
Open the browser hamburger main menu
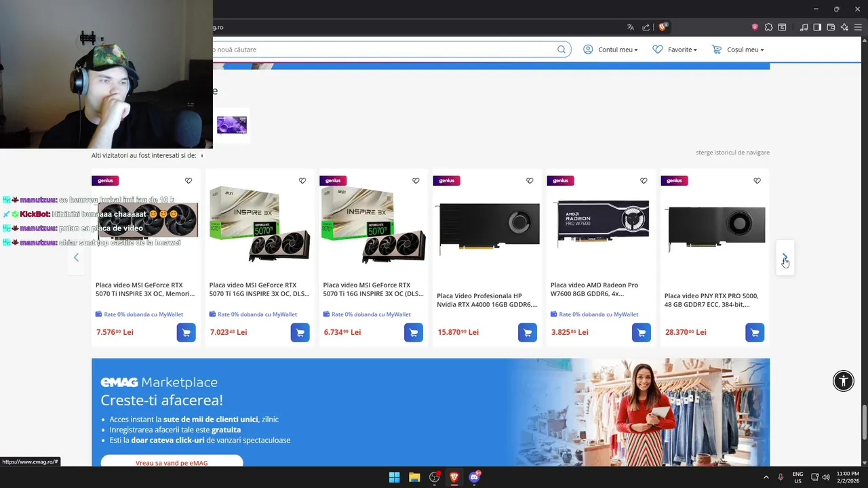pos(858,27)
